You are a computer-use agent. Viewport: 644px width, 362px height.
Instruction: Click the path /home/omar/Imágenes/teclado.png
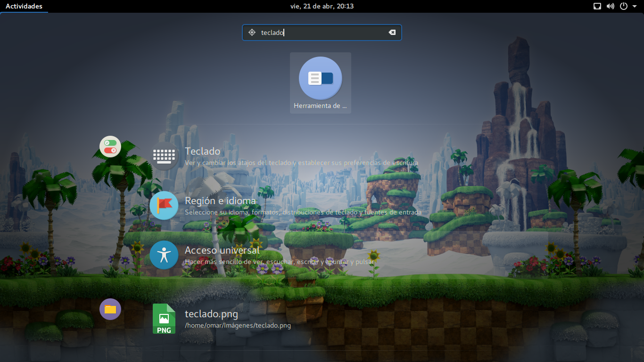point(238,326)
